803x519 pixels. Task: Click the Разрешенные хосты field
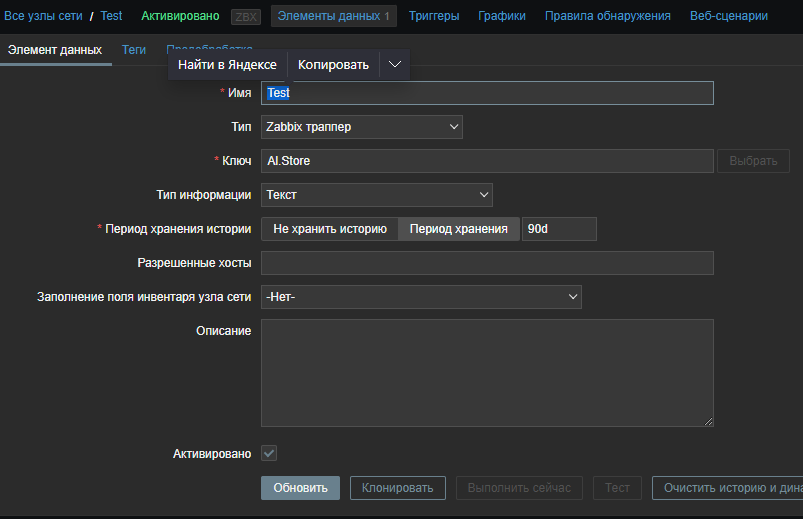coord(487,263)
